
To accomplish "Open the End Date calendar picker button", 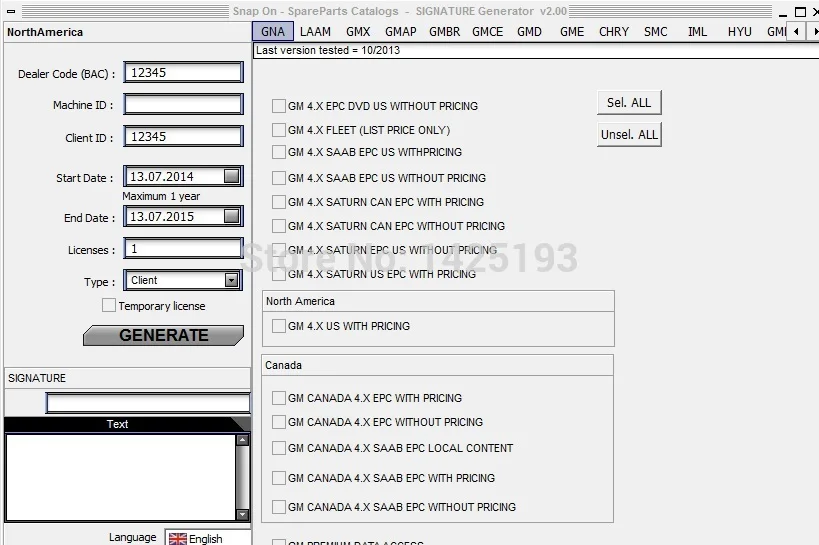I will click(x=231, y=216).
